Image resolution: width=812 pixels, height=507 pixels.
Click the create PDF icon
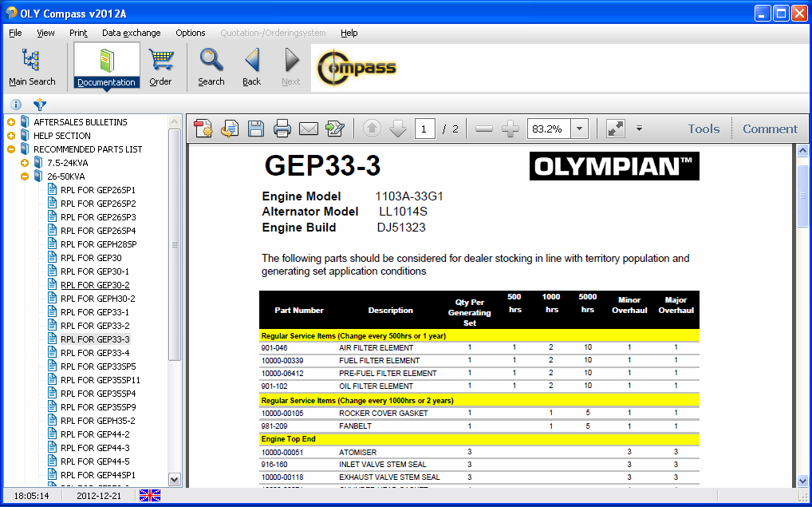point(203,129)
